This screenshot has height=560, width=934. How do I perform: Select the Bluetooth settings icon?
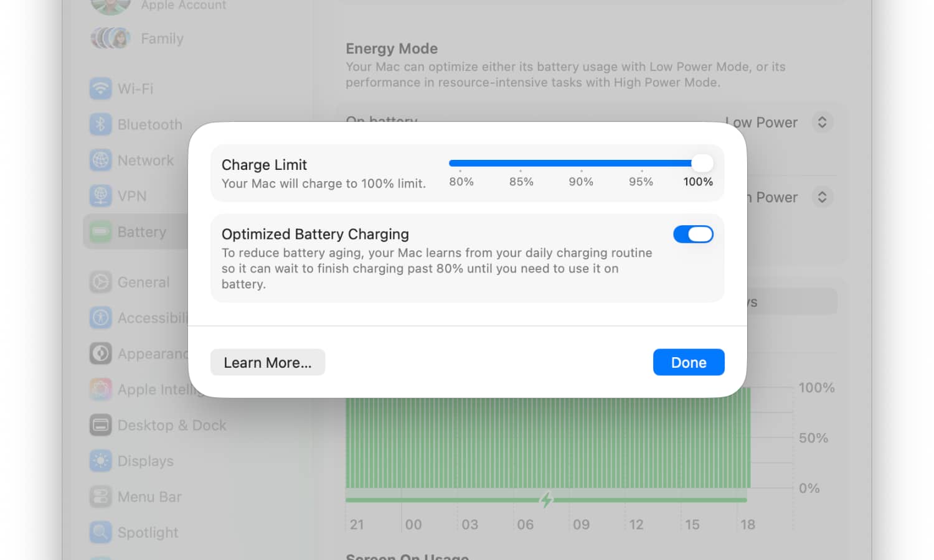coord(101,124)
